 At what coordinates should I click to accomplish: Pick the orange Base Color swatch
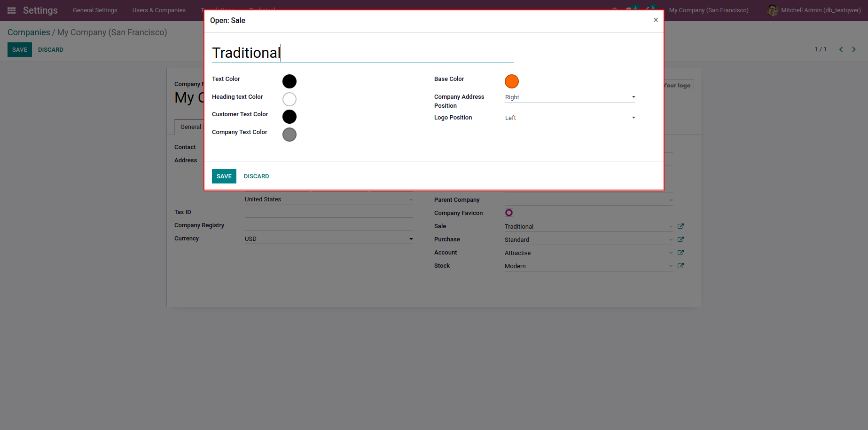[x=512, y=81]
